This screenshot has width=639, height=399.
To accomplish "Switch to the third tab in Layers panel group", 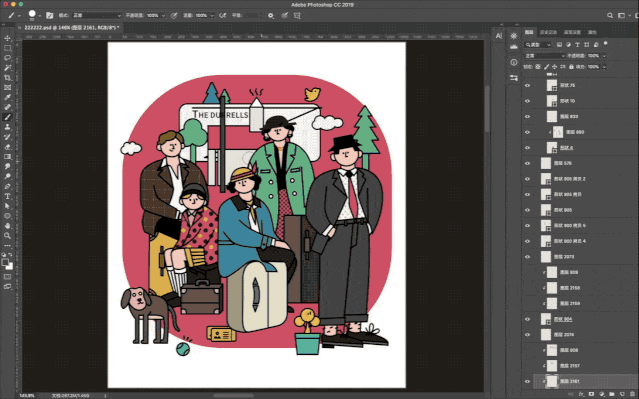I will tap(572, 32).
